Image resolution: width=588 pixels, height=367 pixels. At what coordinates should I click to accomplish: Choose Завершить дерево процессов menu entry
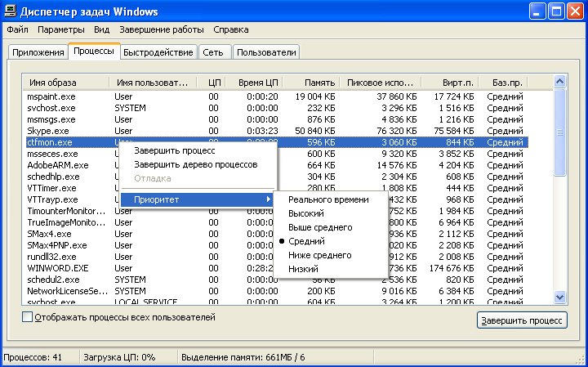click(x=198, y=165)
